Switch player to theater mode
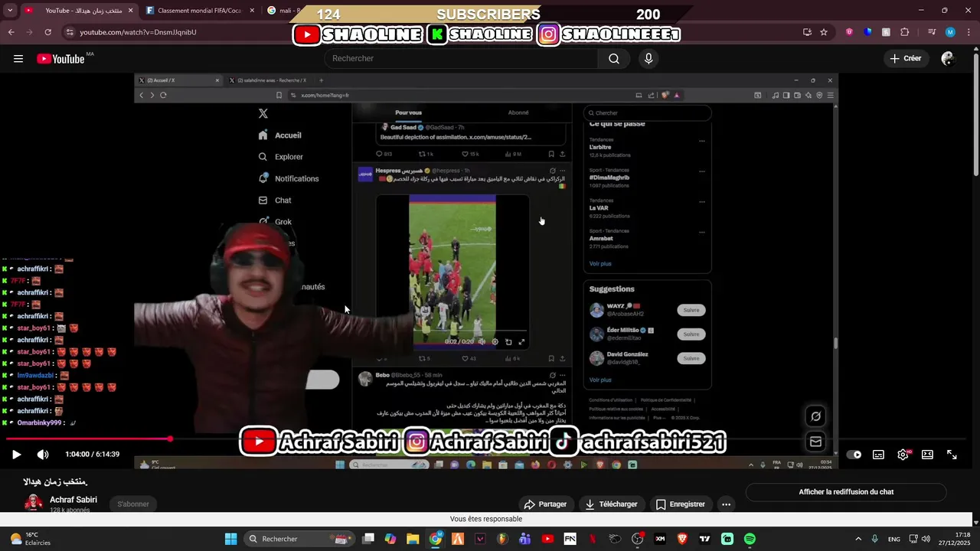This screenshot has height=551, width=980. [x=927, y=455]
